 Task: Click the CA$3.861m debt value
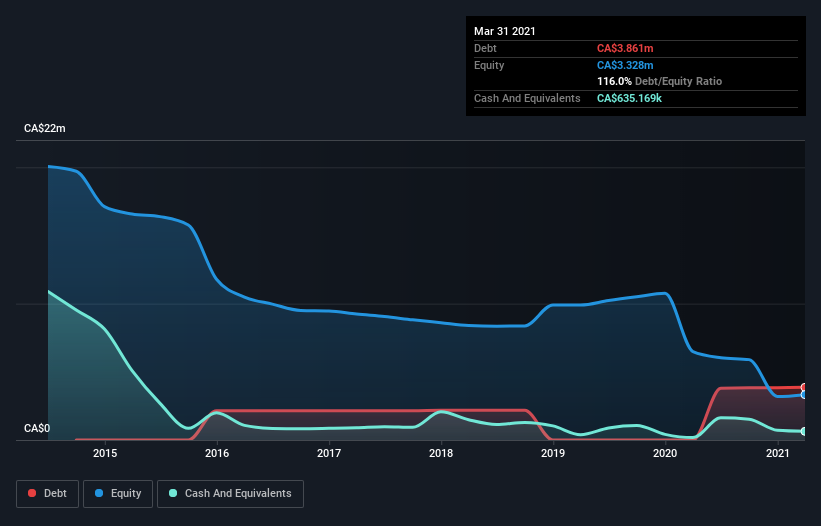[625, 48]
